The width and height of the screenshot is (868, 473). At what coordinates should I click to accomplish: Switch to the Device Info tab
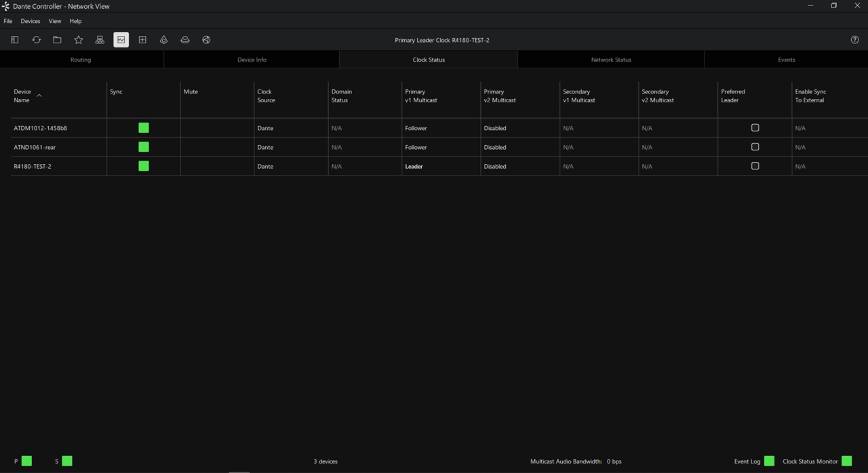click(x=252, y=60)
